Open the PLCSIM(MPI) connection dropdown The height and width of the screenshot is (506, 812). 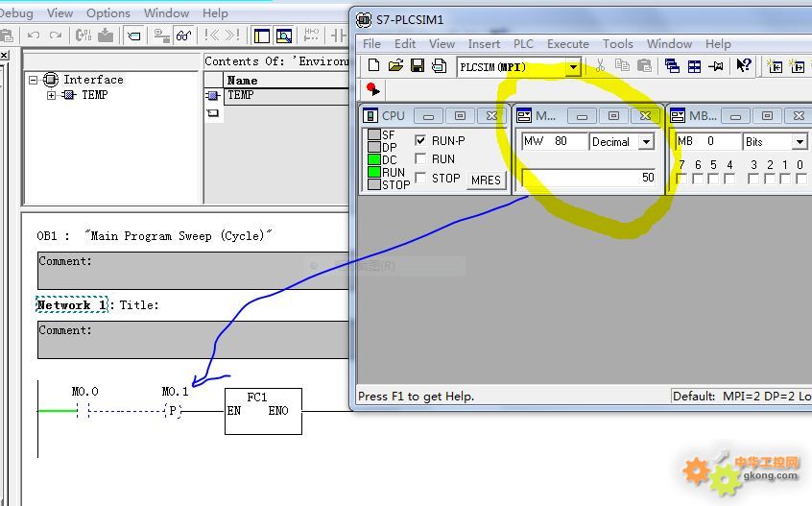pos(573,67)
